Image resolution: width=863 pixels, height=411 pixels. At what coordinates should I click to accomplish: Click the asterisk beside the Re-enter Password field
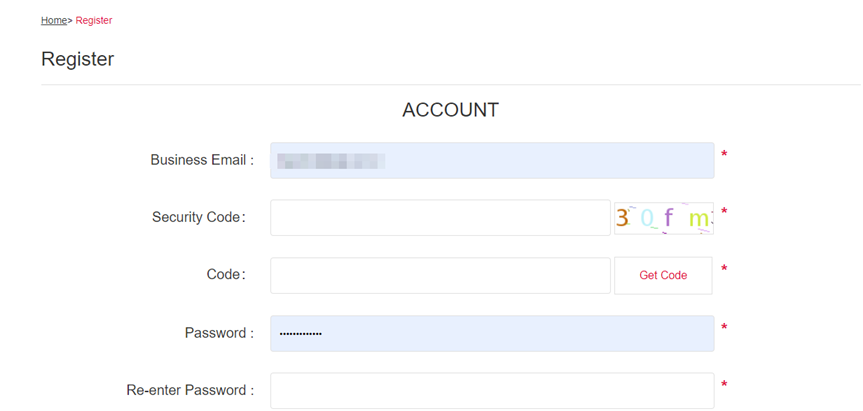724,385
